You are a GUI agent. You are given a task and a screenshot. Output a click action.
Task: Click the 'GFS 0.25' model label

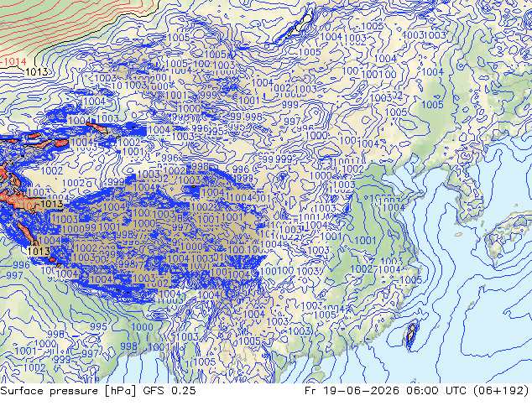point(170,391)
